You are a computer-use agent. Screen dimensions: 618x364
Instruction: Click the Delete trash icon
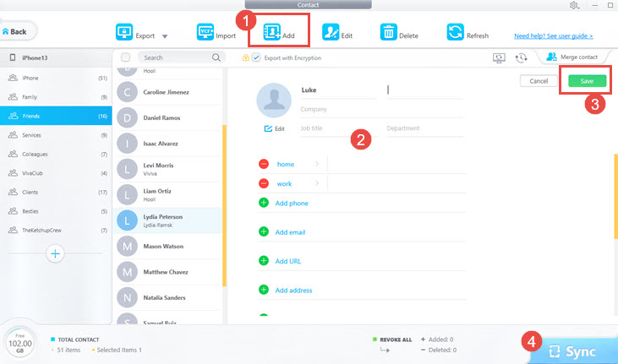[x=388, y=32]
